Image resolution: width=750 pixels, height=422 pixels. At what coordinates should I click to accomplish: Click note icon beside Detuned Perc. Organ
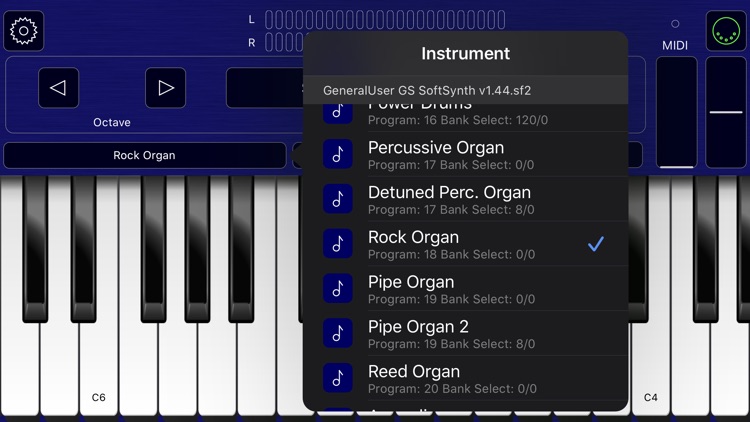pos(338,199)
